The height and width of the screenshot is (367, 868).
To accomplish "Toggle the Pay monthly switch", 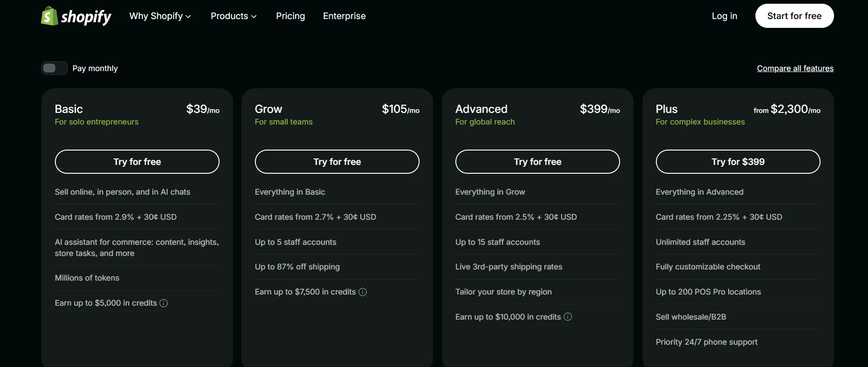I will 54,68.
